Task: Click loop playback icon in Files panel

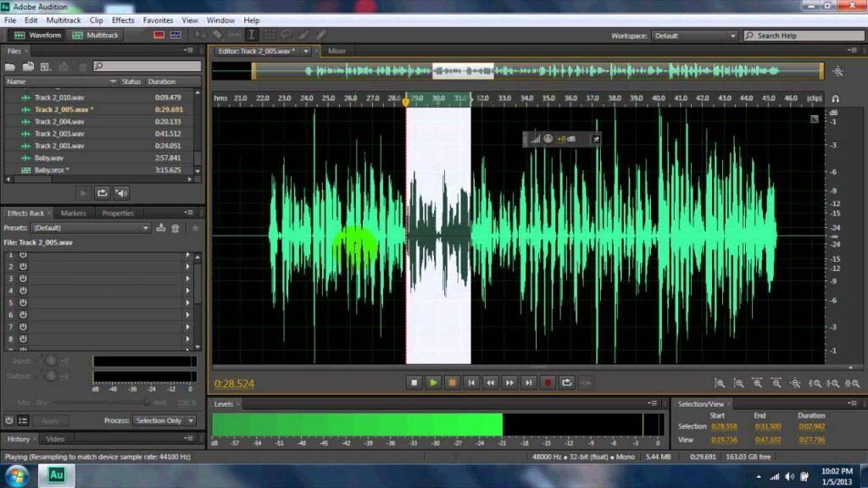Action: coord(102,193)
